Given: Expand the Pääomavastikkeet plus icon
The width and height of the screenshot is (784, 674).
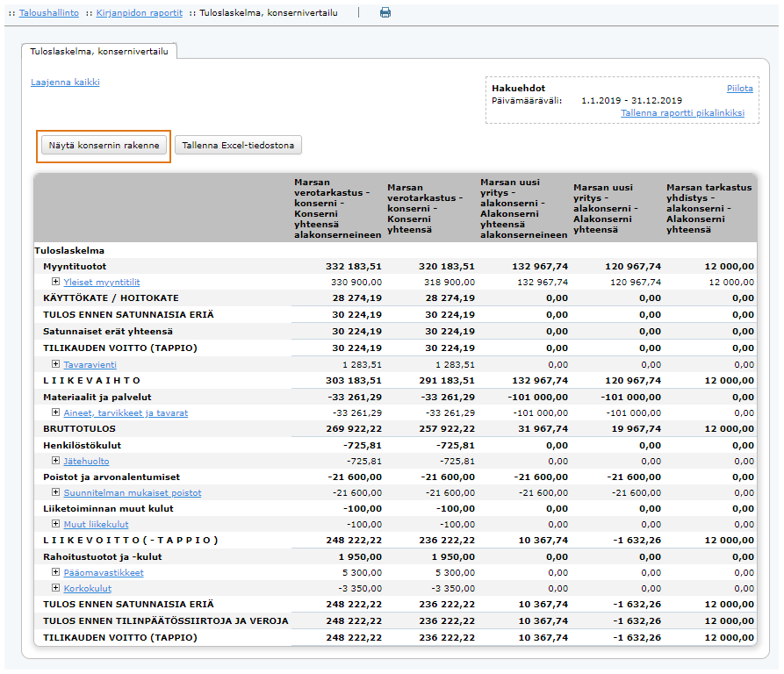Looking at the screenshot, I should tap(56, 572).
